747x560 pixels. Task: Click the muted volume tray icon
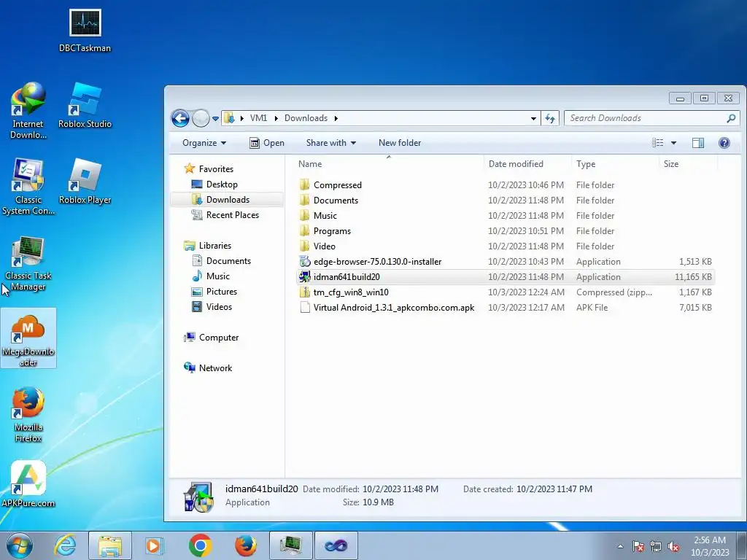673,546
